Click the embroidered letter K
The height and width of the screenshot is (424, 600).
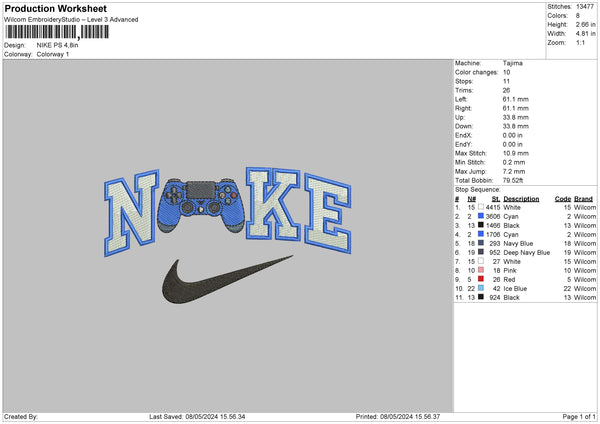[273, 204]
